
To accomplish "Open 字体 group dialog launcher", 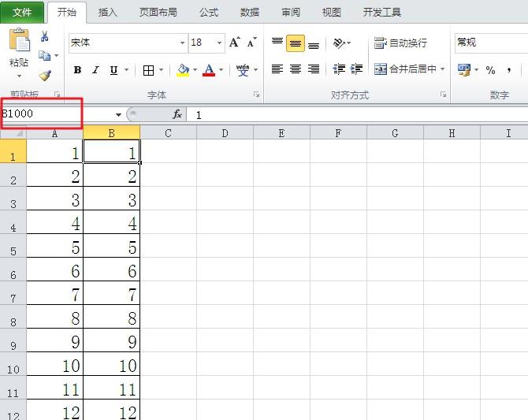I will (x=257, y=95).
